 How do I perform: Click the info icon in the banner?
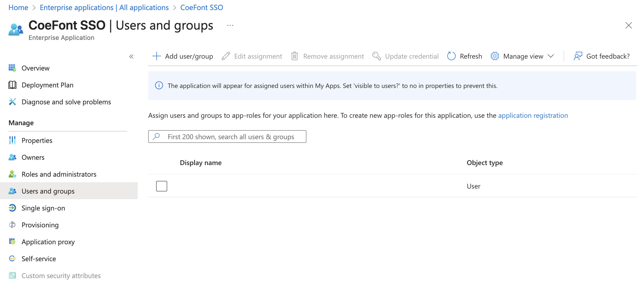[x=159, y=86]
